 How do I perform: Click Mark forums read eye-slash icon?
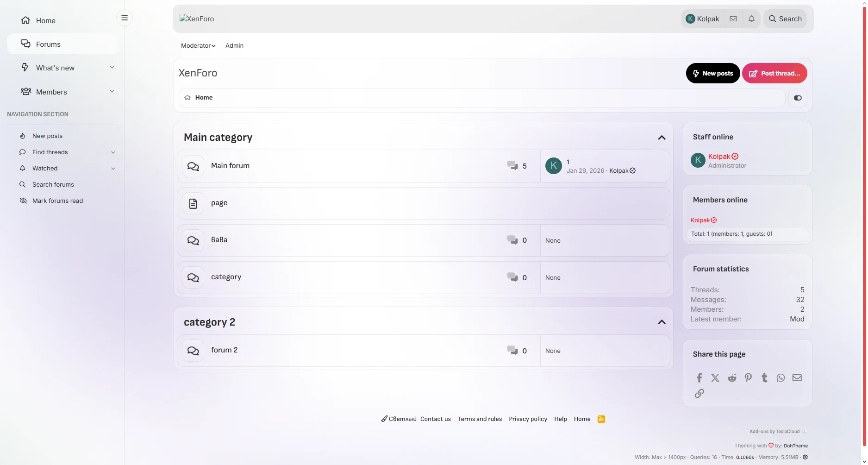tap(23, 201)
